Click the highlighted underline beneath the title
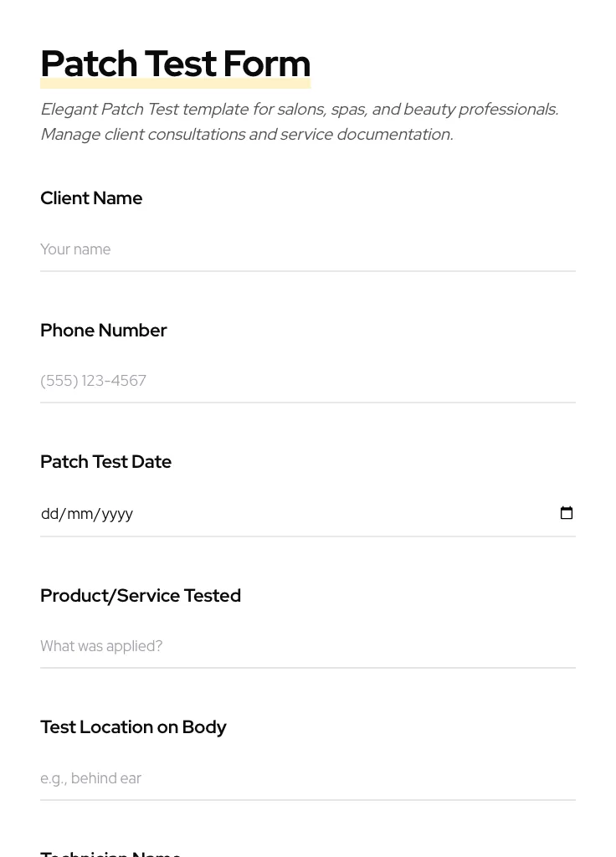 point(175,84)
